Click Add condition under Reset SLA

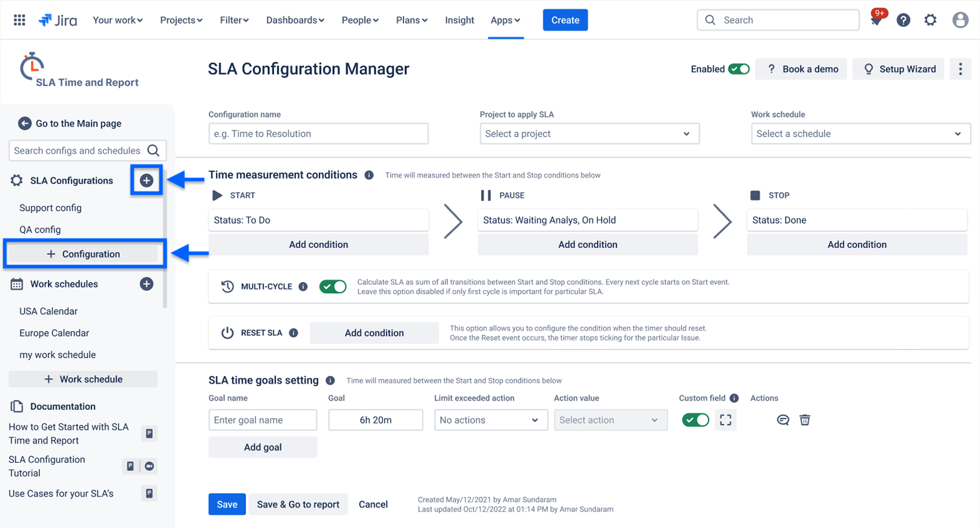pos(374,333)
